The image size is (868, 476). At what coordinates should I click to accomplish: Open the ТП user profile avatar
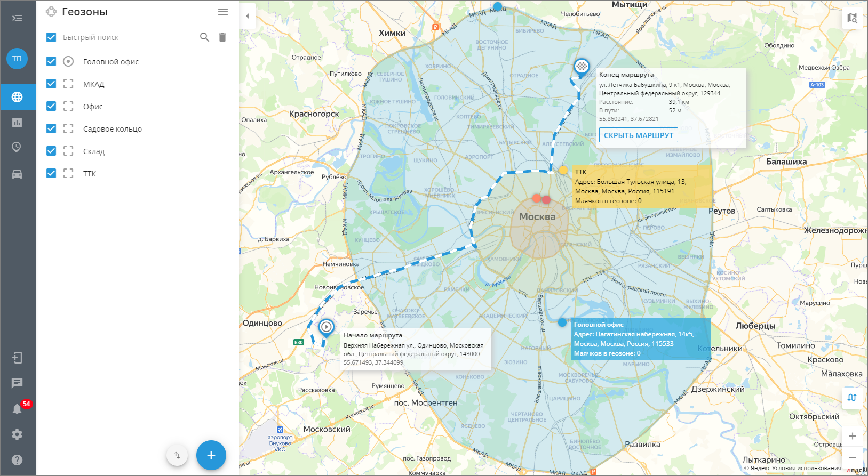click(17, 59)
